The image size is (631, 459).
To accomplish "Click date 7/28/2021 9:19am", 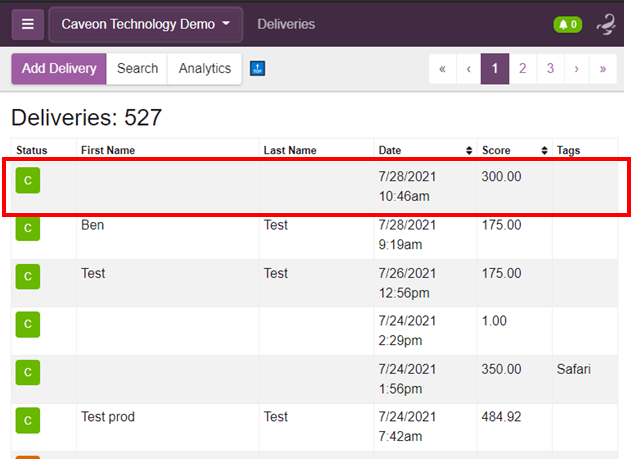I will 407,235.
